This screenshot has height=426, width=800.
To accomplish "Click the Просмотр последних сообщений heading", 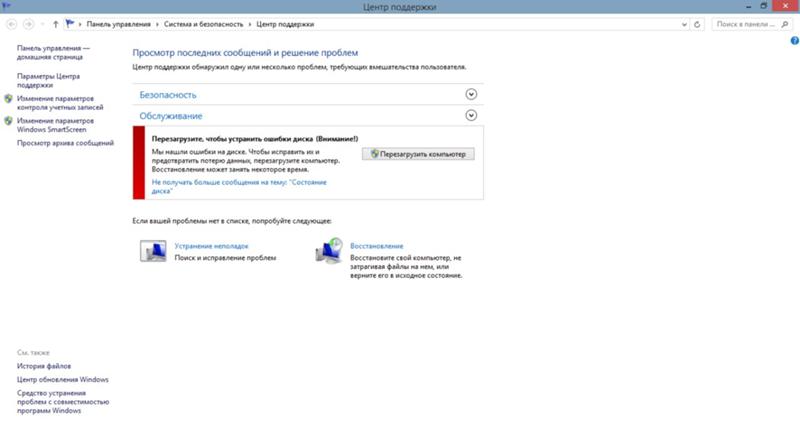I will 245,53.
